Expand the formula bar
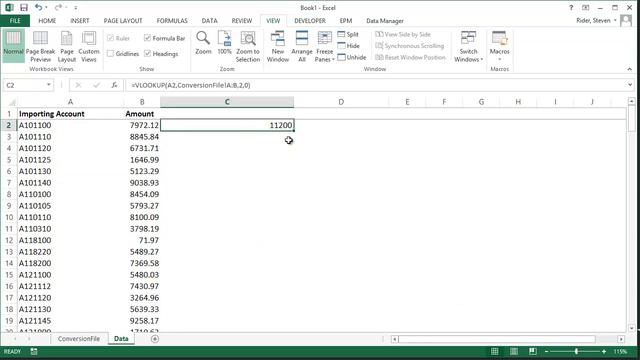Screen dimensions: 640x360 [x=630, y=85]
